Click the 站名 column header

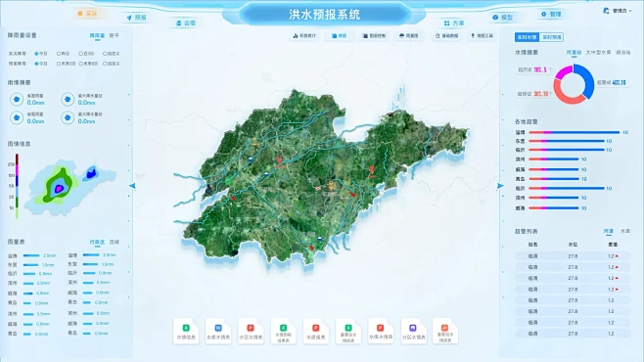(532, 245)
